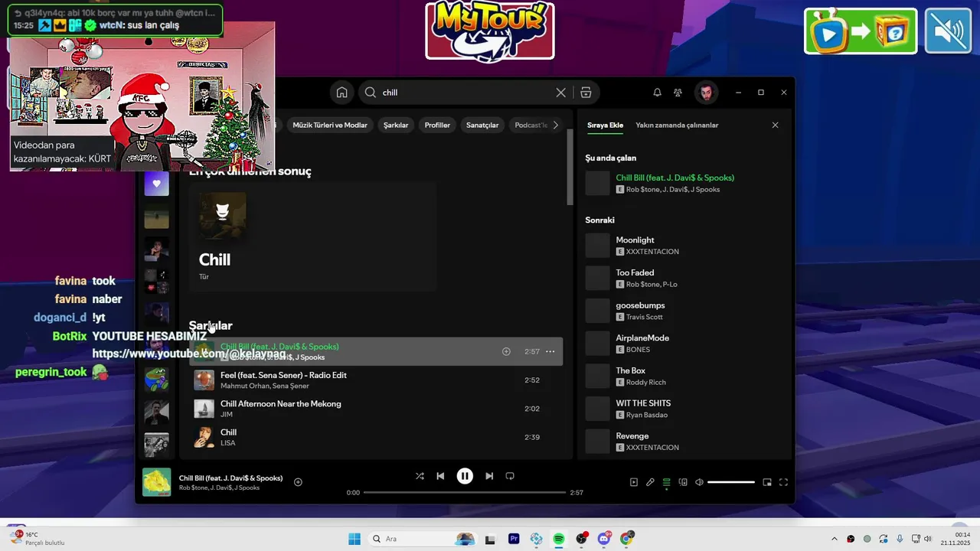Select the 'Profiller' filter chip

coord(437,125)
